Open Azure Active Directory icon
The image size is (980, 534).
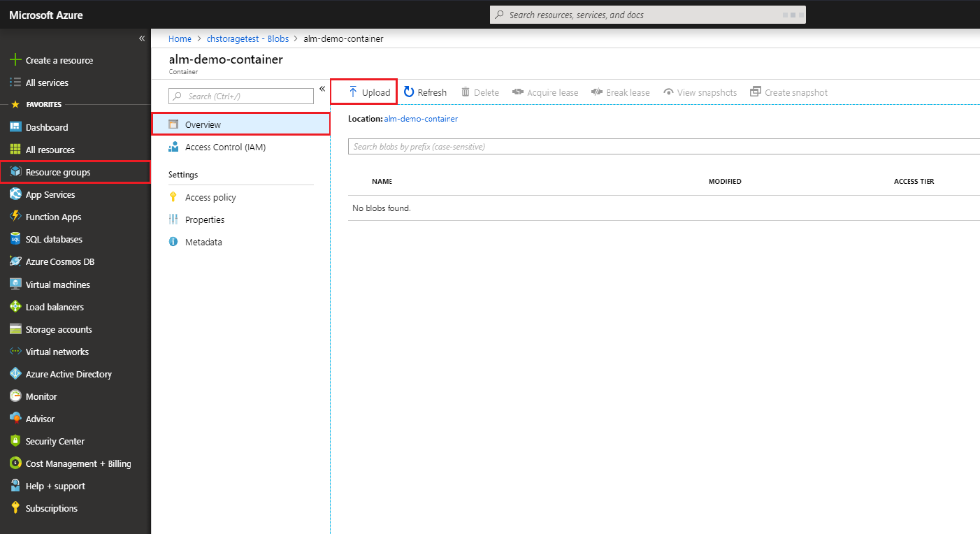[x=15, y=374]
